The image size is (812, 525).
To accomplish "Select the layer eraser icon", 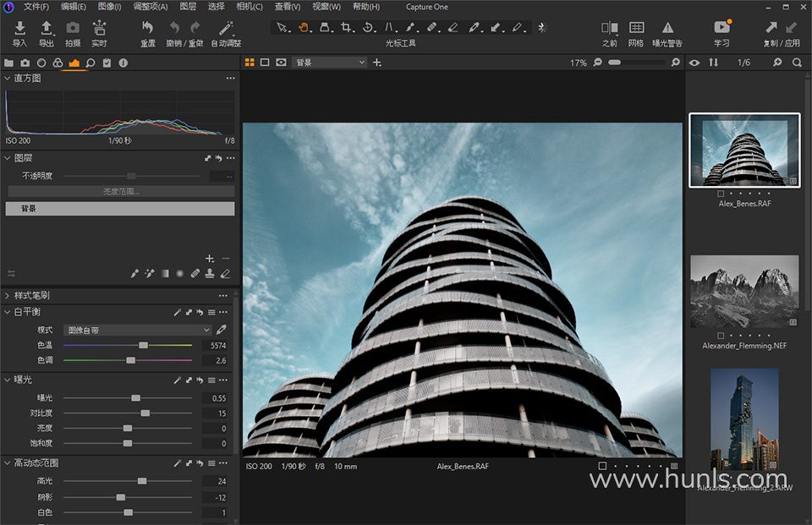I will [225, 273].
